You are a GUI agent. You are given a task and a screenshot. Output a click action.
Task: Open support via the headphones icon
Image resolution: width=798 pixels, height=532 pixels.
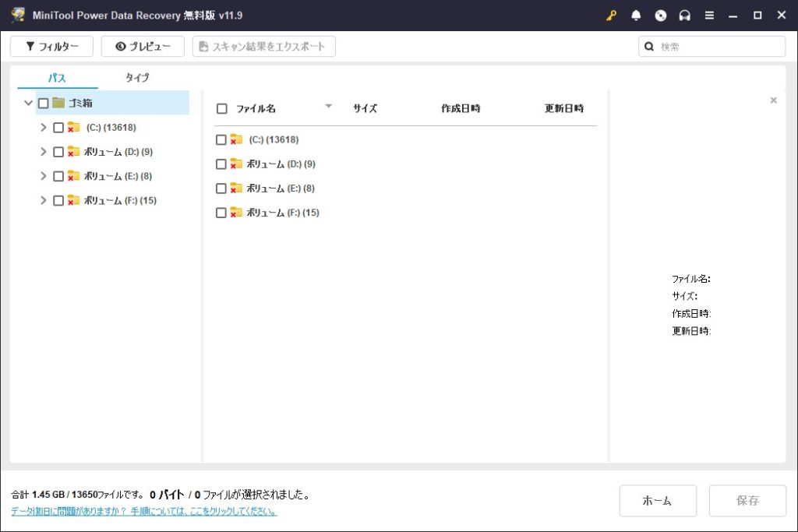(x=685, y=16)
